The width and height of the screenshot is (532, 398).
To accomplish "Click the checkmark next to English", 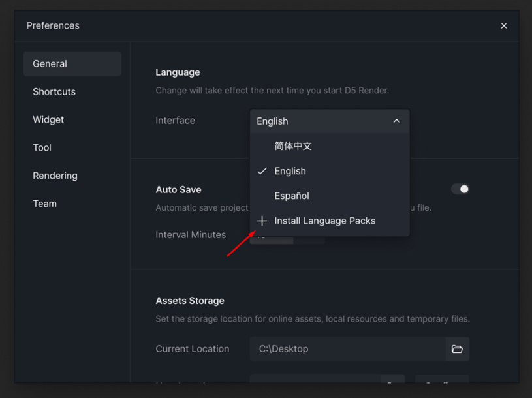I will (262, 171).
